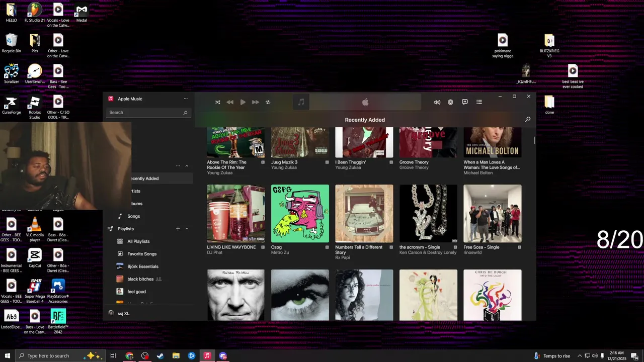Start playback with the play button
Viewport: 644px width, 362px height.
click(243, 102)
